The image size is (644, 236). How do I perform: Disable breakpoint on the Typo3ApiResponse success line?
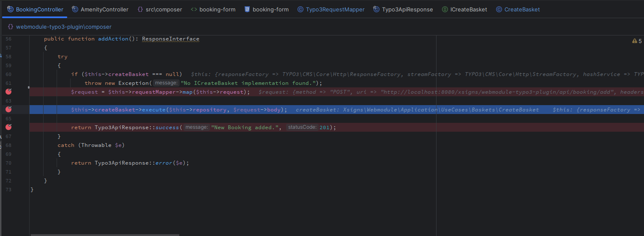[9, 127]
